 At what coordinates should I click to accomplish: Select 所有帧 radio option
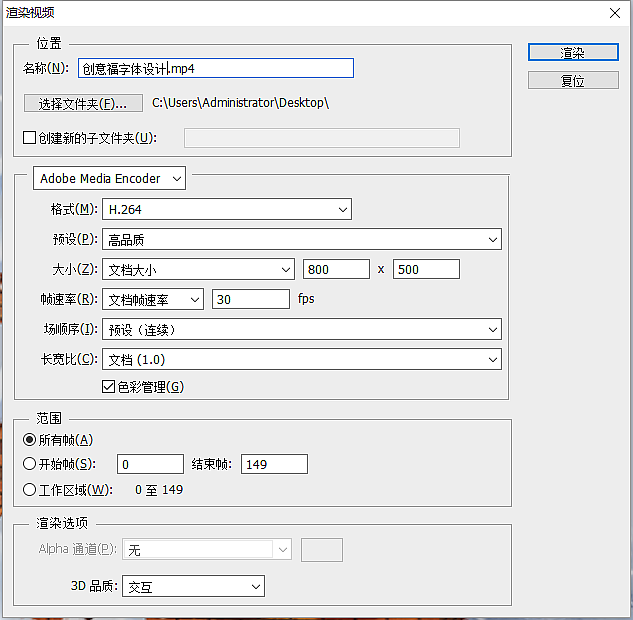[x=29, y=440]
